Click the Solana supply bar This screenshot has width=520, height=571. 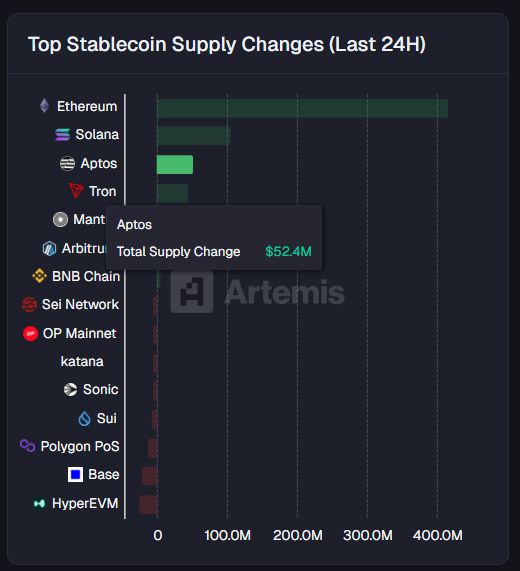click(x=194, y=136)
